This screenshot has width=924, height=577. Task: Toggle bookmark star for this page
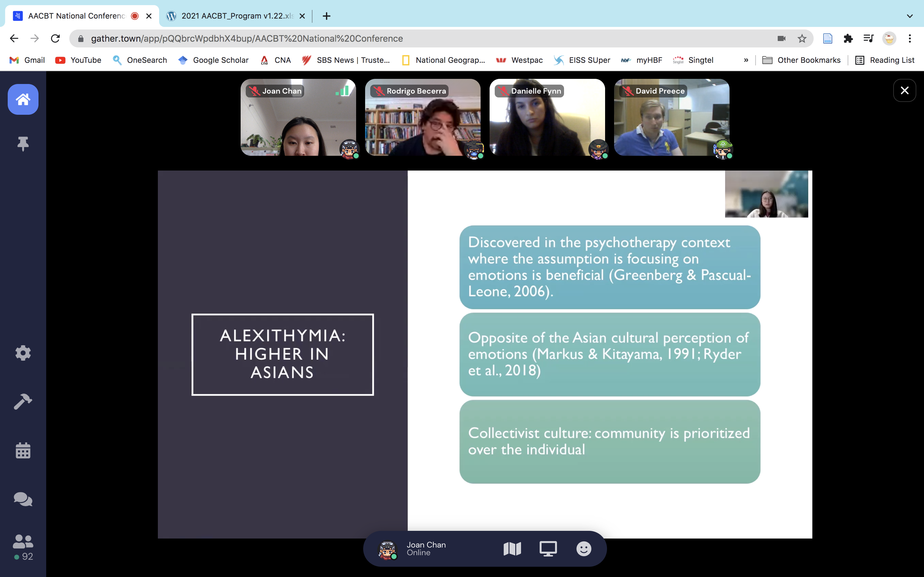802,38
